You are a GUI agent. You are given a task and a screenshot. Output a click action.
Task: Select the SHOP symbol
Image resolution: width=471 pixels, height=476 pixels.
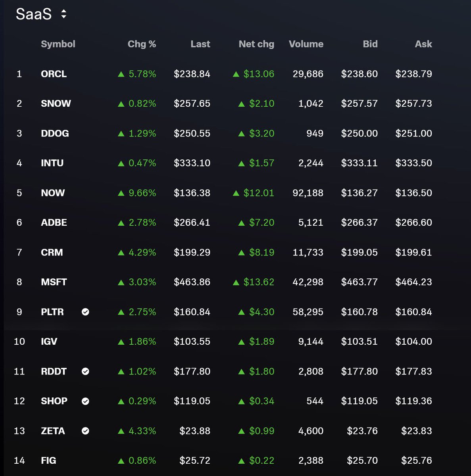click(54, 401)
